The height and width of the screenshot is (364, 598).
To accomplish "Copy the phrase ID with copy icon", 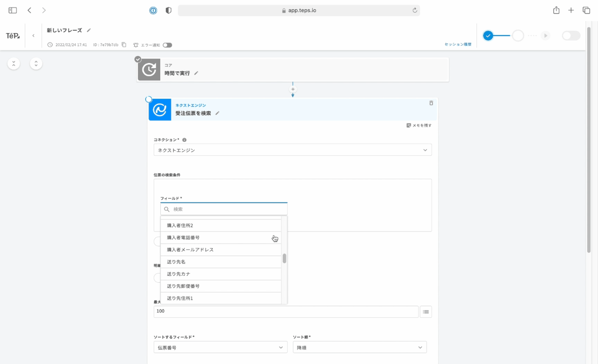I will point(124,45).
